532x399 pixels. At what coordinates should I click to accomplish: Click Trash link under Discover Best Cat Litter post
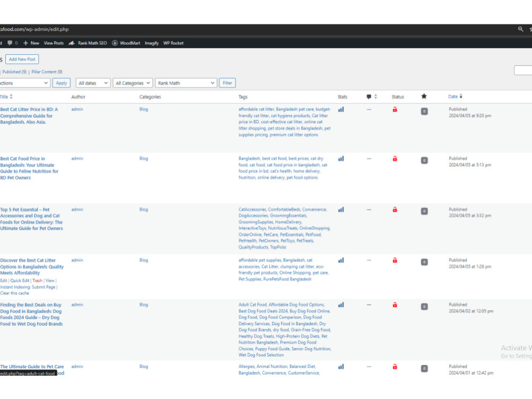pyautogui.click(x=37, y=280)
